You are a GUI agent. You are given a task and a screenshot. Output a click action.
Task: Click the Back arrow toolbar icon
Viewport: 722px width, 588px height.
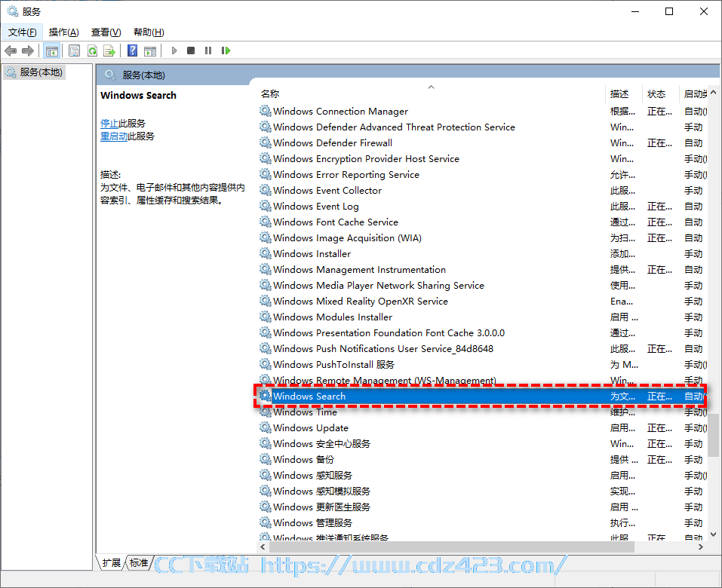pyautogui.click(x=10, y=51)
